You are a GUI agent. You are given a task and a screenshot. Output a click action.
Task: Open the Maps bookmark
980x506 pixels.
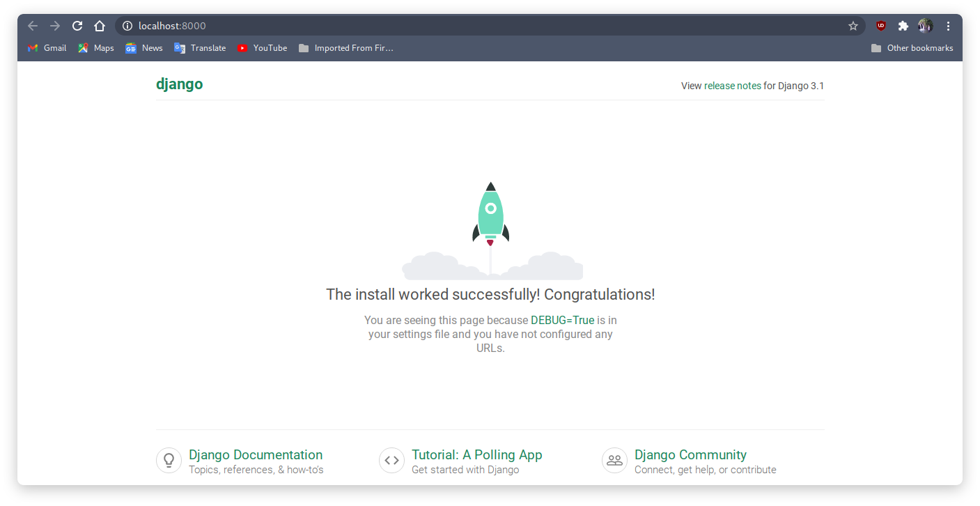96,48
